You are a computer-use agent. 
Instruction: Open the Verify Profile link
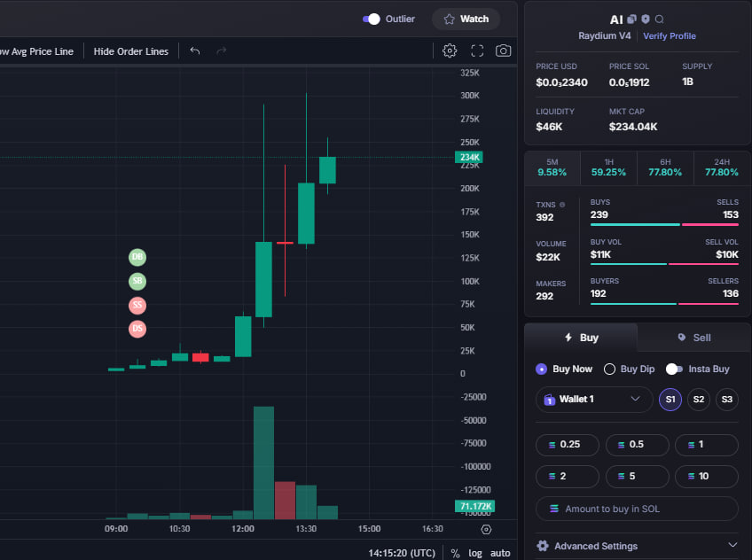pos(669,36)
